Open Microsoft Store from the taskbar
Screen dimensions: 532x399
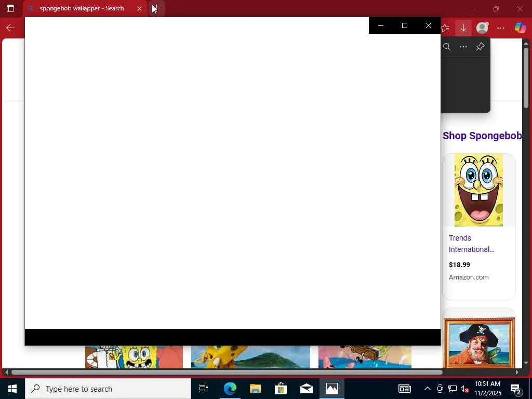[281, 389]
